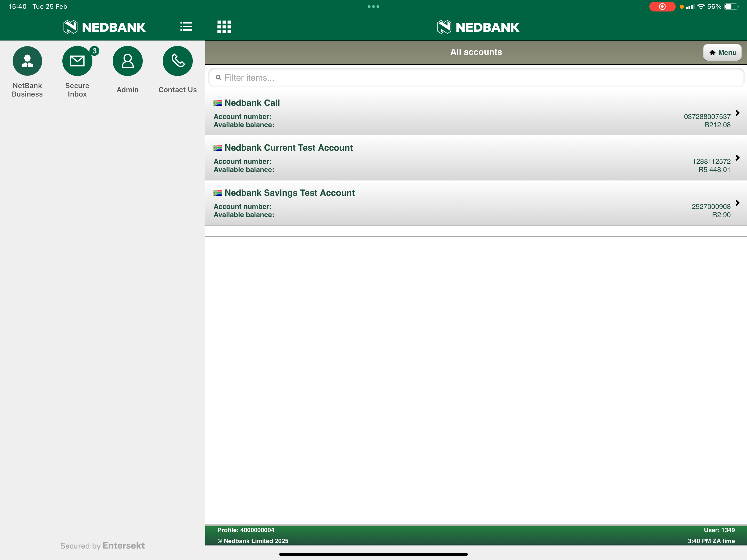This screenshot has height=560, width=747.
Task: Tap the Contact Us phone icon
Action: [x=178, y=61]
